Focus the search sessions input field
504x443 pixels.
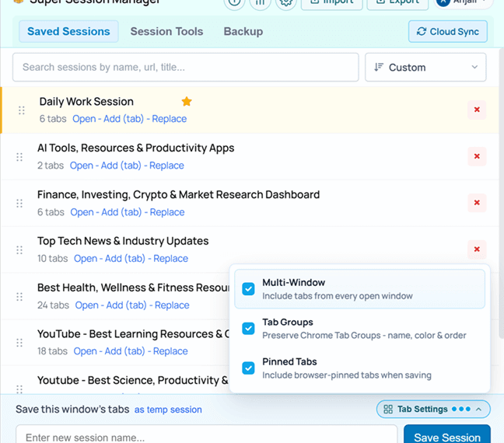[x=185, y=67]
